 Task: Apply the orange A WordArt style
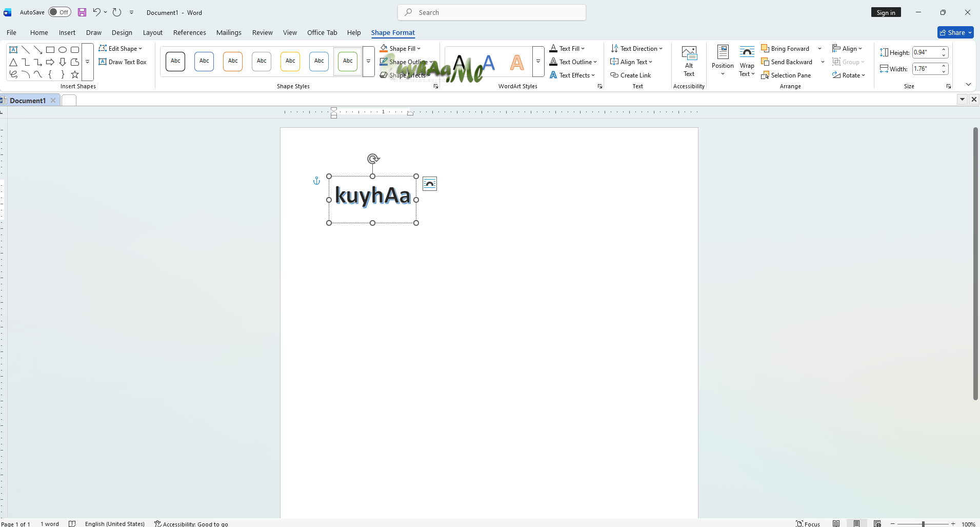pos(517,62)
